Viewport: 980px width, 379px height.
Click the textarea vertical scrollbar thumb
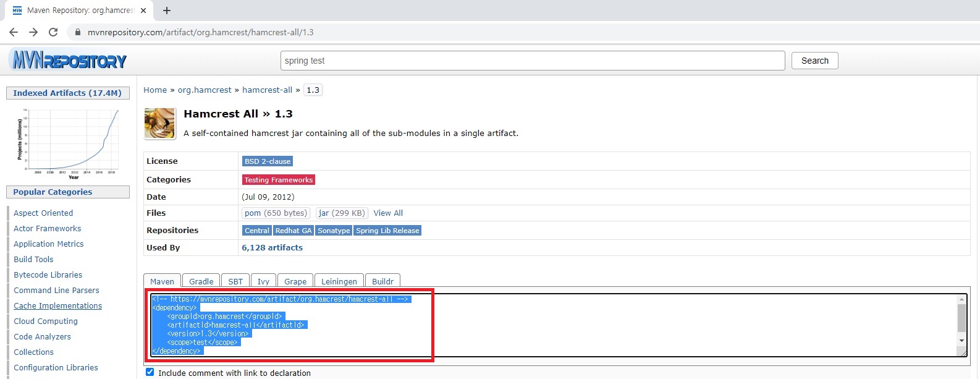961,318
